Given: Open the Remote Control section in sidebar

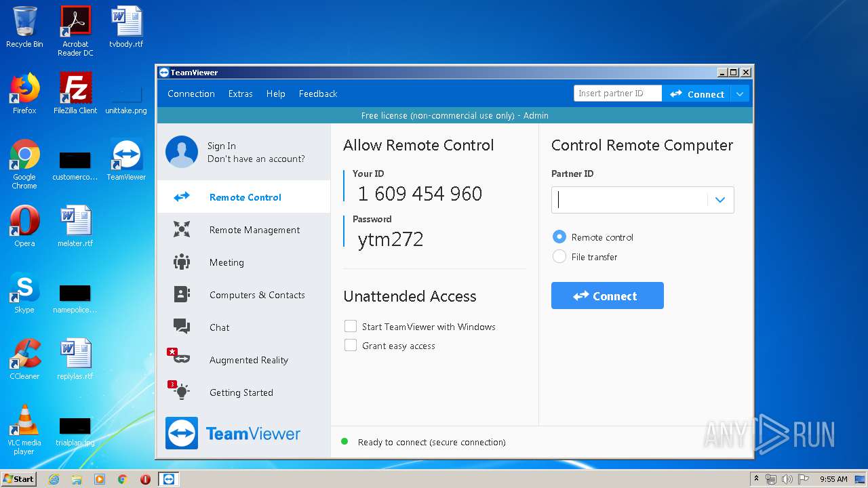Looking at the screenshot, I should 244,197.
